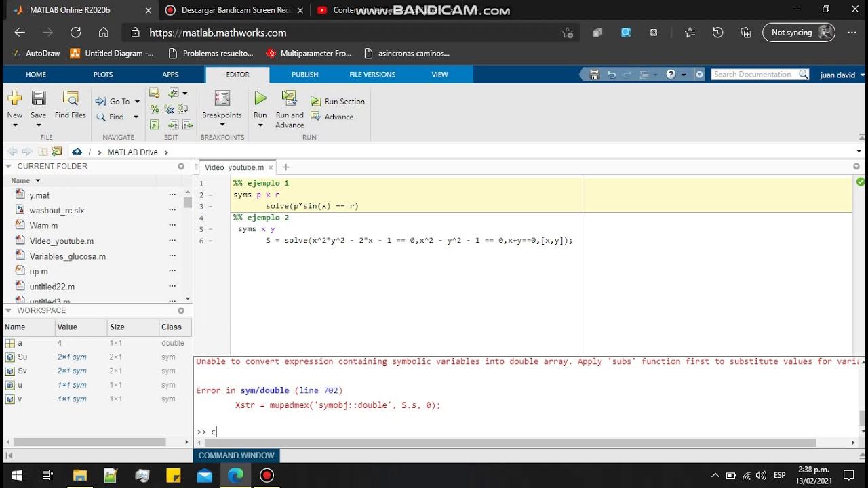The image size is (868, 488).
Task: Click the Wrap Comments icon
Action: (x=182, y=109)
